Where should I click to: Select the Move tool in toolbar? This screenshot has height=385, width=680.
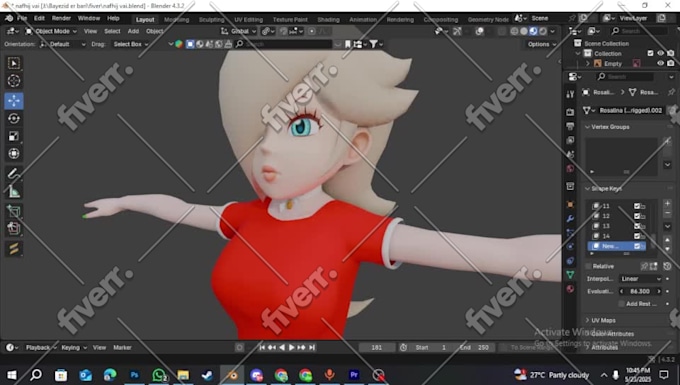tap(14, 101)
